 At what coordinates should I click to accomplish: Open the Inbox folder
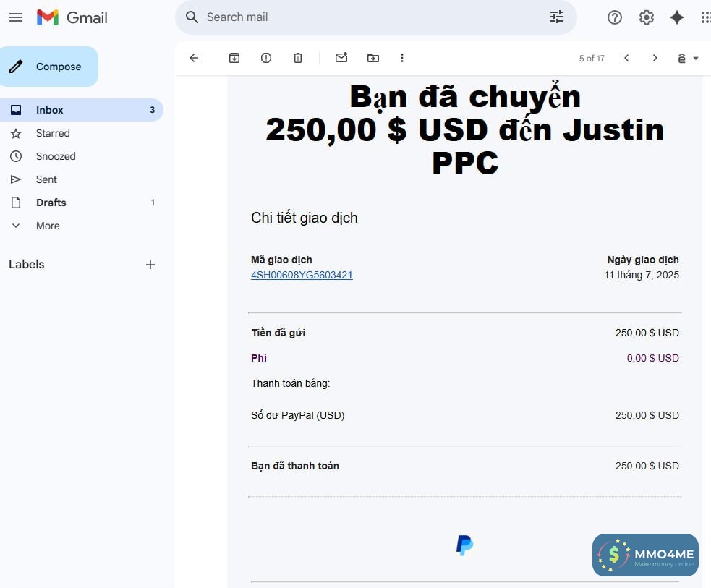82,110
